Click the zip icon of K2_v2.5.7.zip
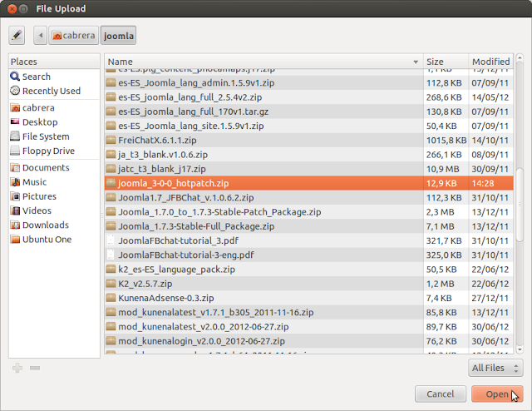 111,283
